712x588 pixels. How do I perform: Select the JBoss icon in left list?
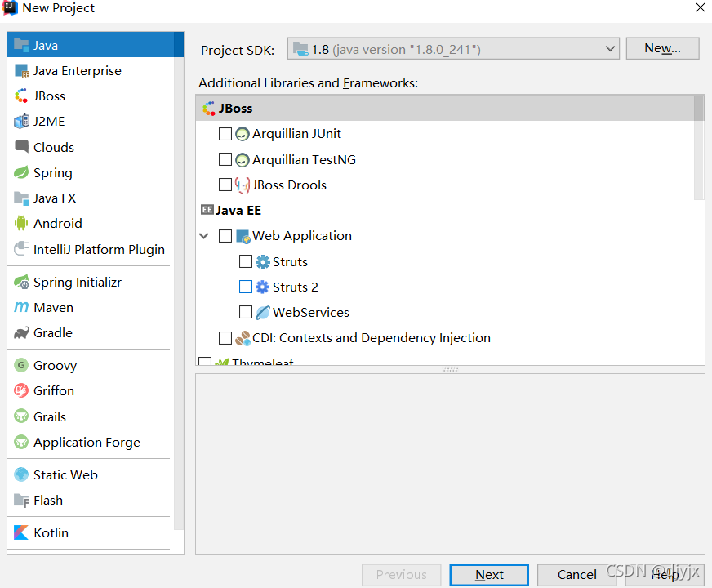click(21, 96)
